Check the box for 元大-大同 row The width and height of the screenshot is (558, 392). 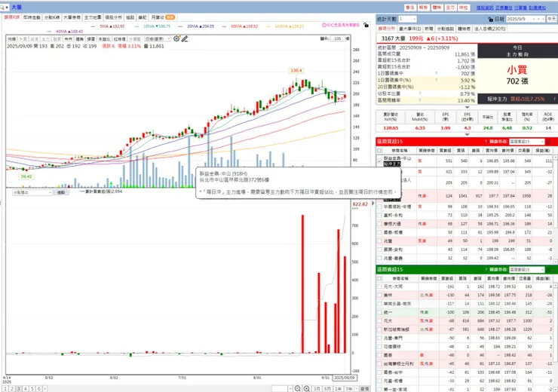(379, 286)
